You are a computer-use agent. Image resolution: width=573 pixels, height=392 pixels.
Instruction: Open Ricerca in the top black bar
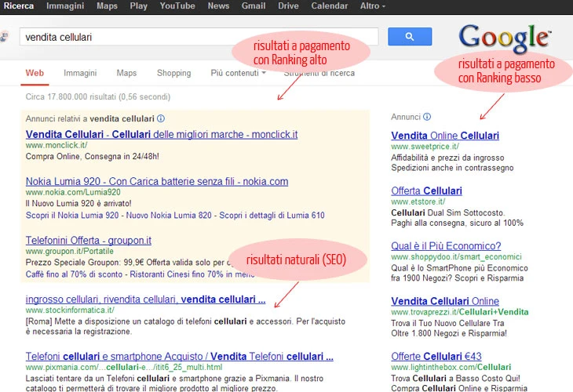coord(19,5)
